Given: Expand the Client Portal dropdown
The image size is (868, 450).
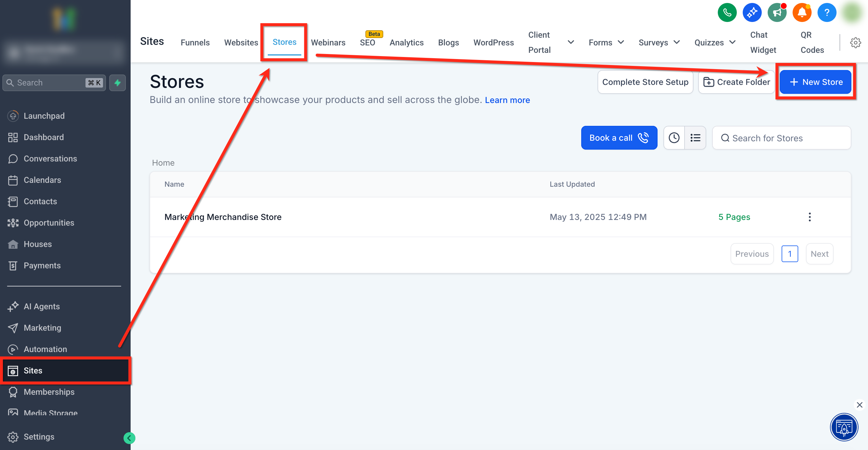Looking at the screenshot, I should pyautogui.click(x=571, y=42).
